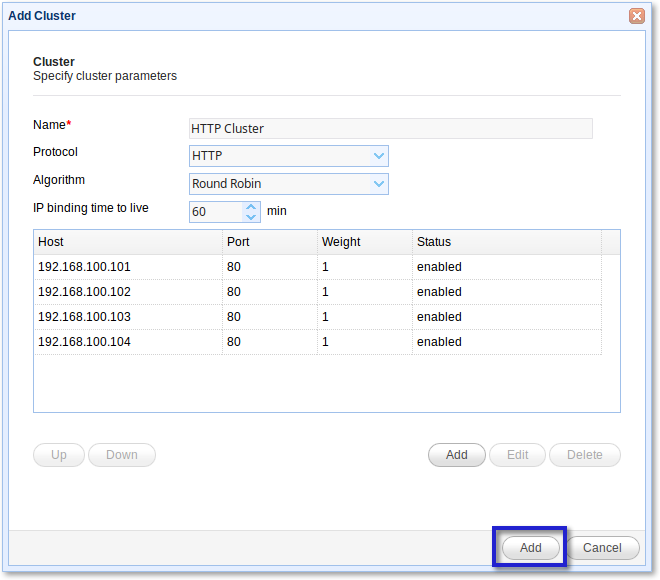Click the Delete host button
This screenshot has height=580, width=660.
585,455
